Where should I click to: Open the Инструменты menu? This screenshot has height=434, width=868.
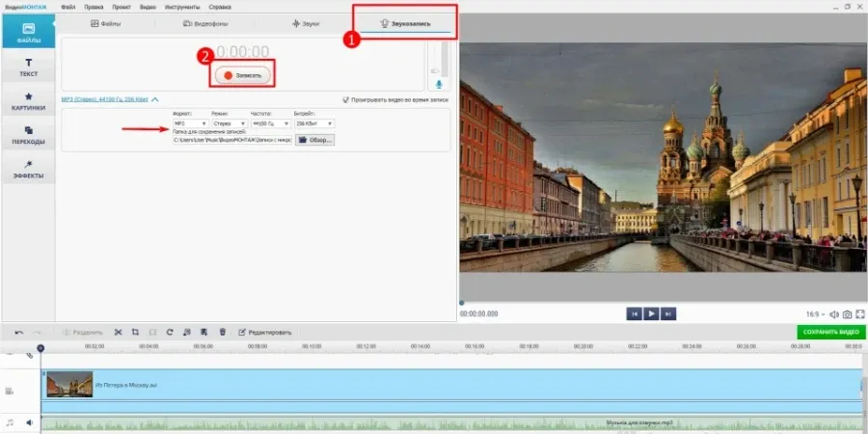point(182,7)
